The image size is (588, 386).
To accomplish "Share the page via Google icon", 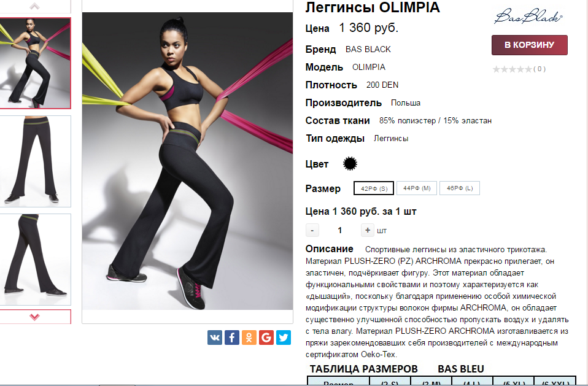I will [x=266, y=338].
